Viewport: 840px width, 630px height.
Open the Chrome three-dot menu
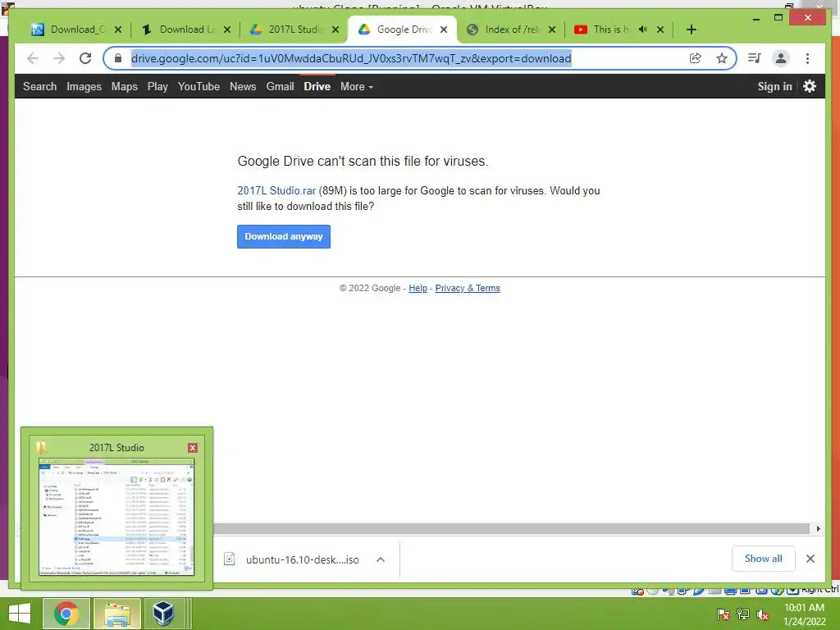[x=807, y=58]
